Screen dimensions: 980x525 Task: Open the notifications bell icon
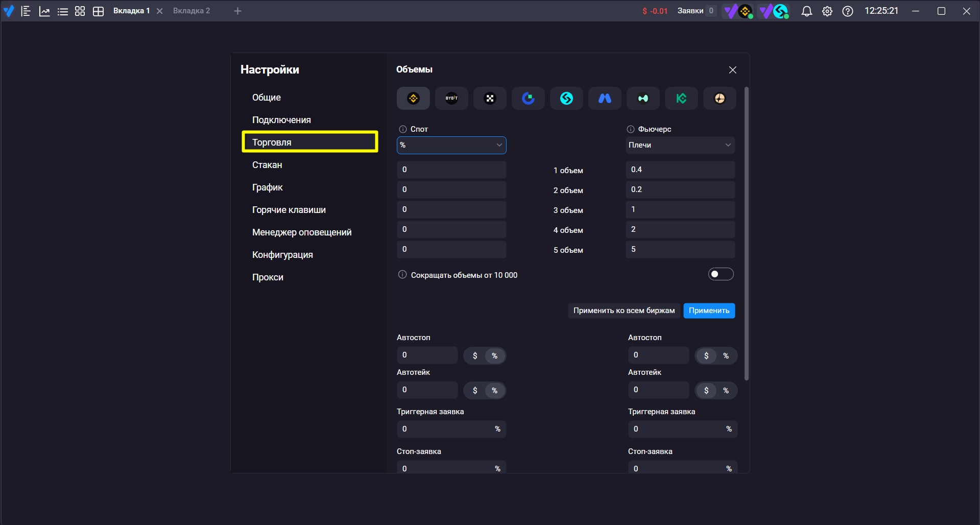click(x=806, y=11)
